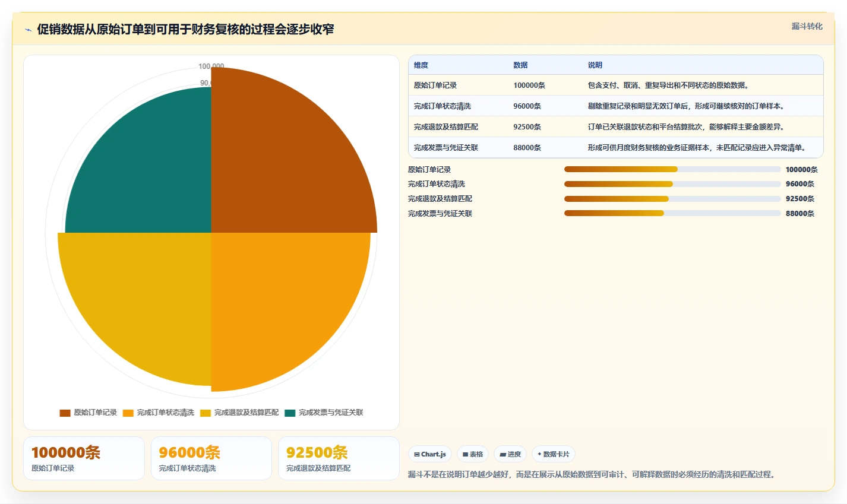Click description starting 形成可供月度财务复核

pos(698,148)
